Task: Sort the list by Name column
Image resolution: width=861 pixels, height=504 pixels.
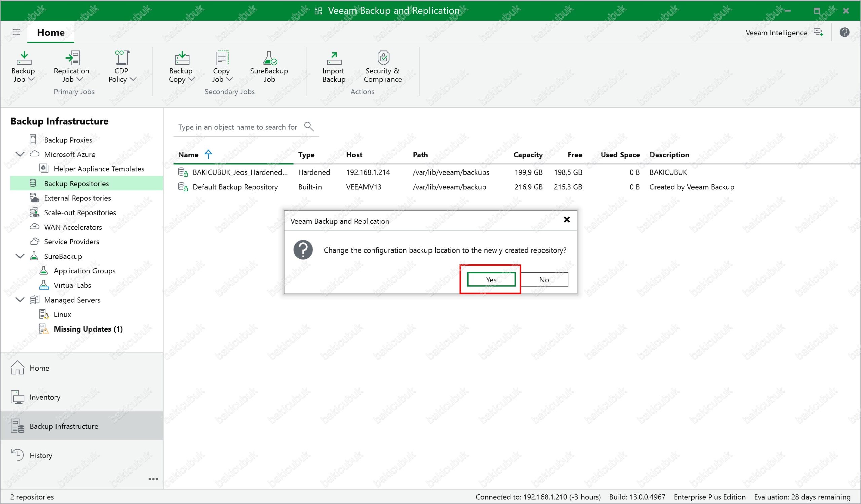Action: pyautogui.click(x=188, y=155)
